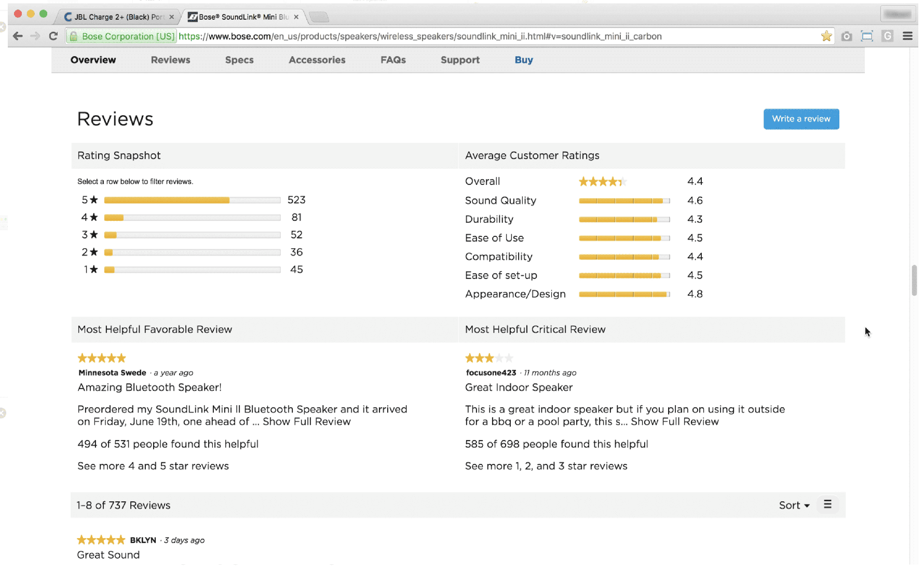Go back using the browser back arrow
Screen dimensions: 924x573
coord(18,36)
